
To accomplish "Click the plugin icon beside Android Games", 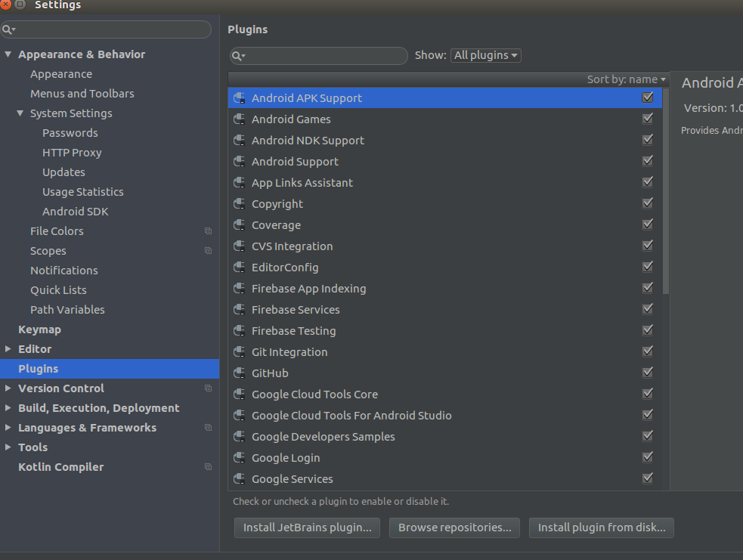I will click(240, 119).
